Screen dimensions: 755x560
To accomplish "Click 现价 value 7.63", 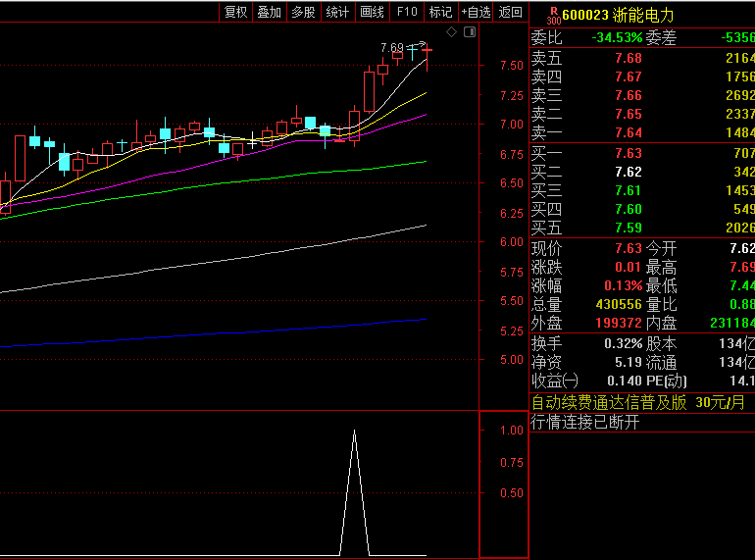I will coord(629,248).
